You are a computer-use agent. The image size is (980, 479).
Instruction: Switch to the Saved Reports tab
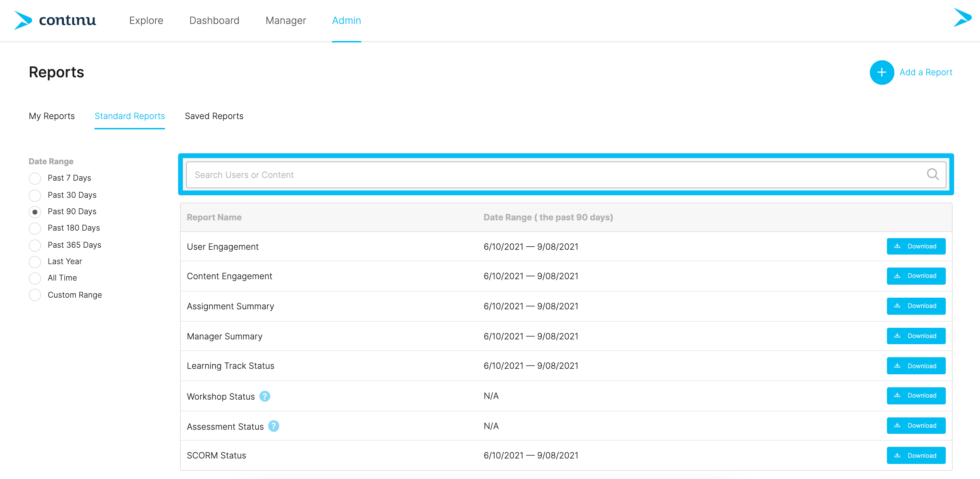(x=214, y=116)
